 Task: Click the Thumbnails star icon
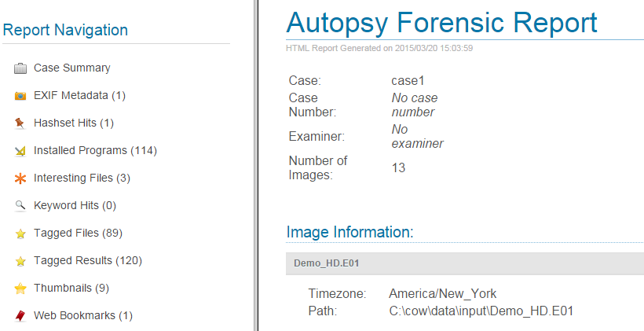point(20,289)
